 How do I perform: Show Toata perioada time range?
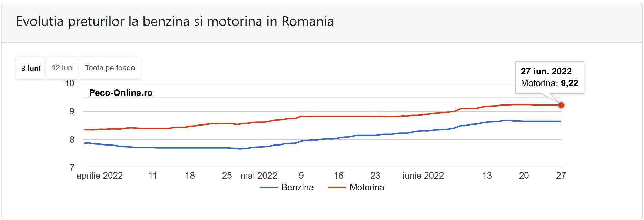click(110, 68)
